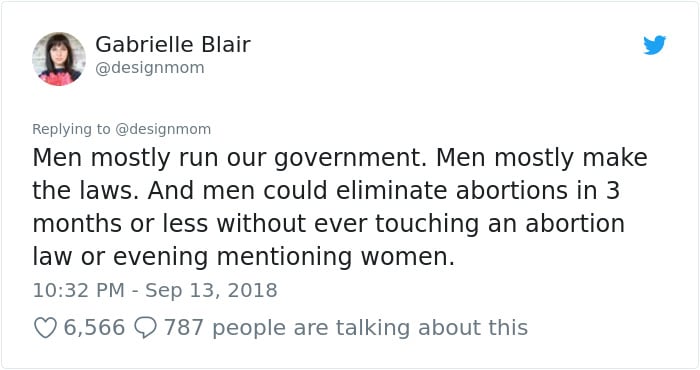This screenshot has height=370, width=700.
Task: Click the 6,566 likes count
Action: click(94, 328)
